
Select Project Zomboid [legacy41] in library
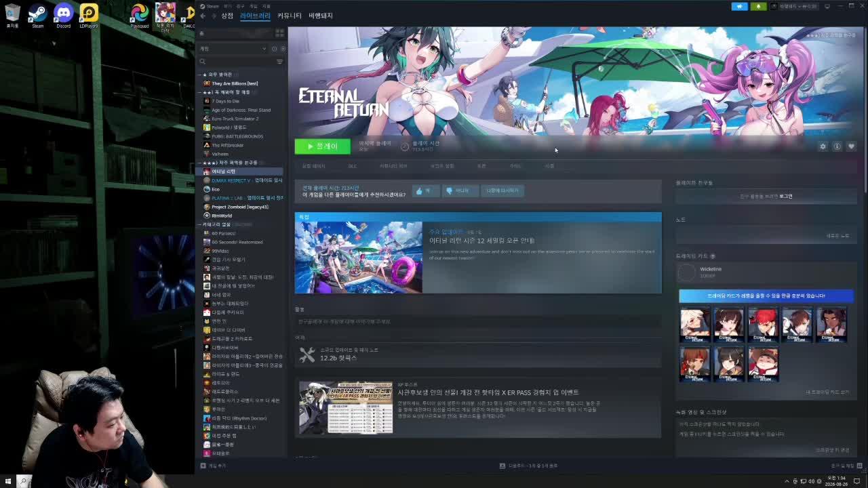point(239,207)
